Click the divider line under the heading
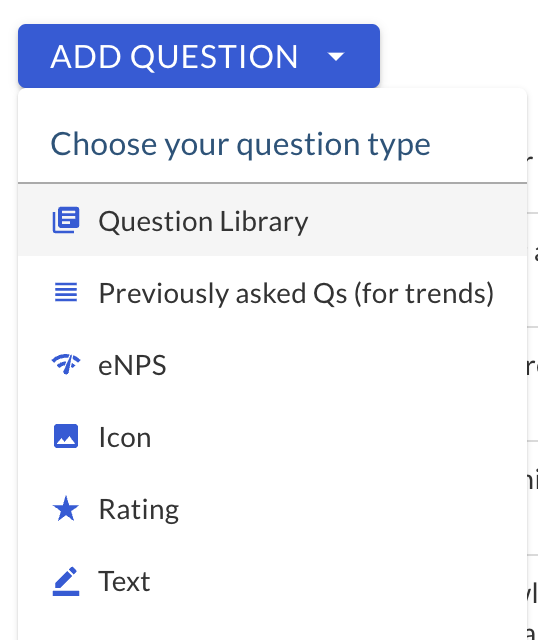This screenshot has height=640, width=538. pyautogui.click(x=272, y=183)
